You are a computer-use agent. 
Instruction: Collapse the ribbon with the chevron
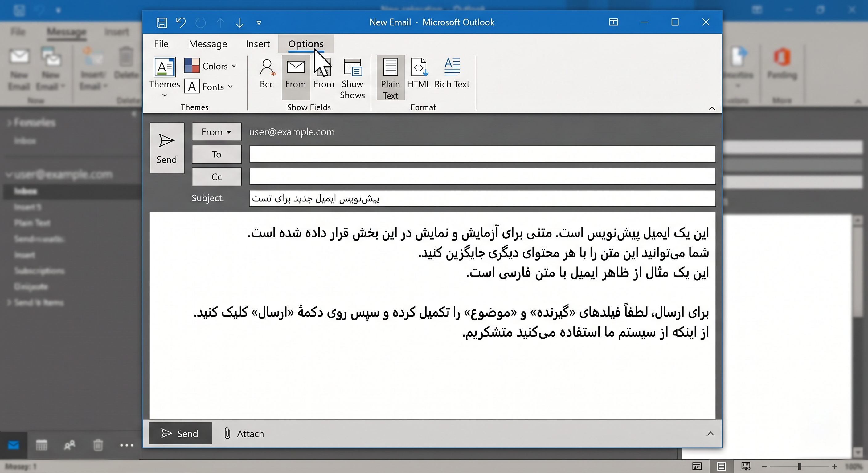coord(712,108)
